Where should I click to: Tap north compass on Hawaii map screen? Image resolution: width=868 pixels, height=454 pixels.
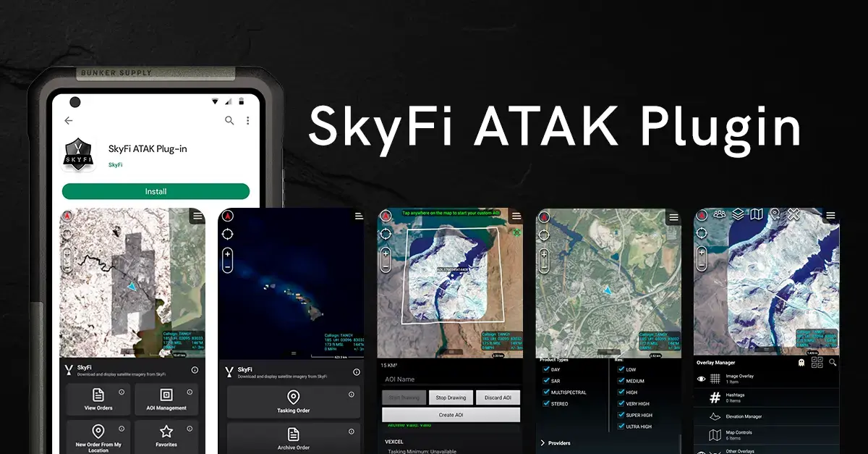pos(228,216)
